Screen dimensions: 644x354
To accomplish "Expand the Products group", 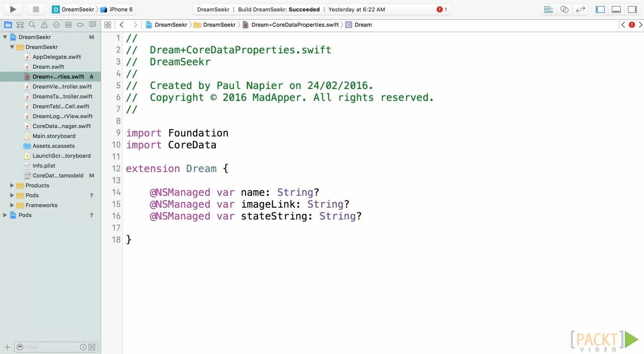I will coord(12,186).
